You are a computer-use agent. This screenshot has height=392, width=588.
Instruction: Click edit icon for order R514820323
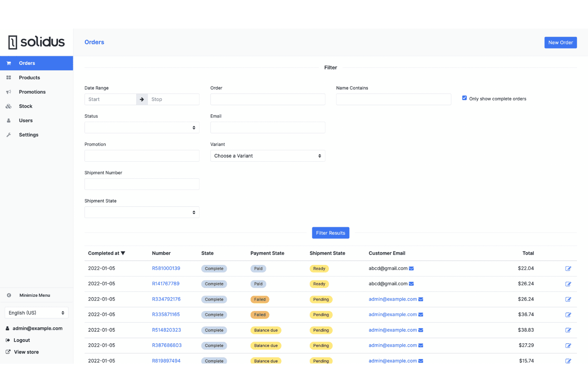click(x=568, y=330)
